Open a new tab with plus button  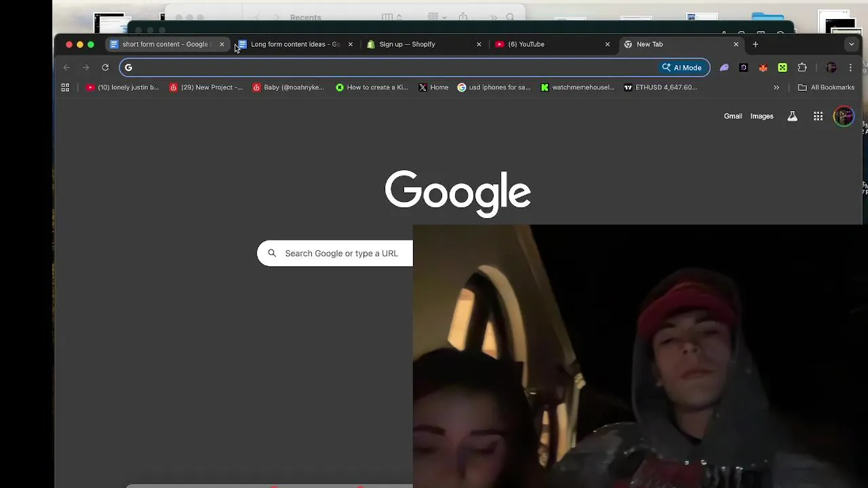tap(755, 44)
